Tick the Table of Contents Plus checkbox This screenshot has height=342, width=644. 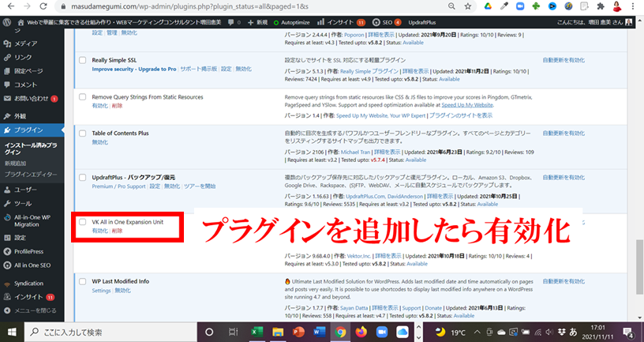click(x=83, y=133)
